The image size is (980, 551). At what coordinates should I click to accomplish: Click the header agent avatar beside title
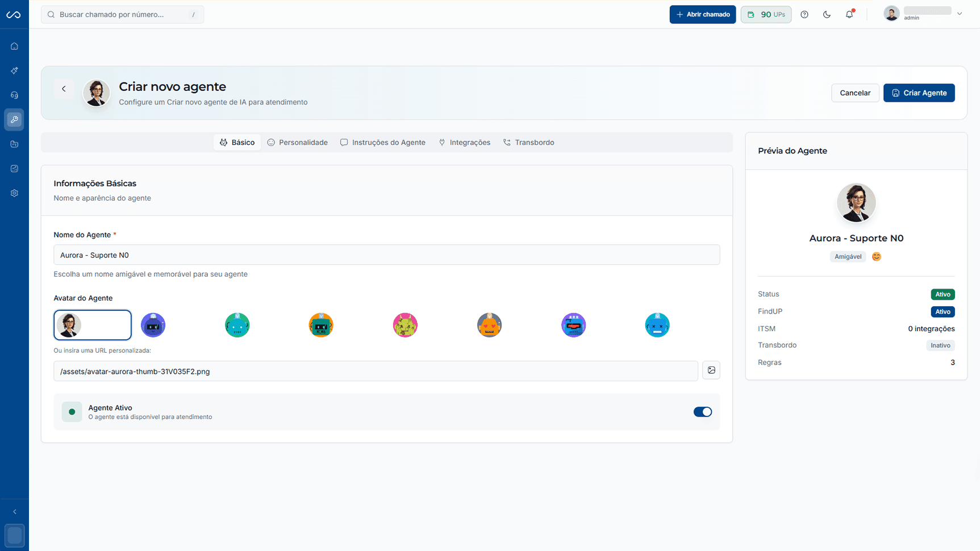97,93
